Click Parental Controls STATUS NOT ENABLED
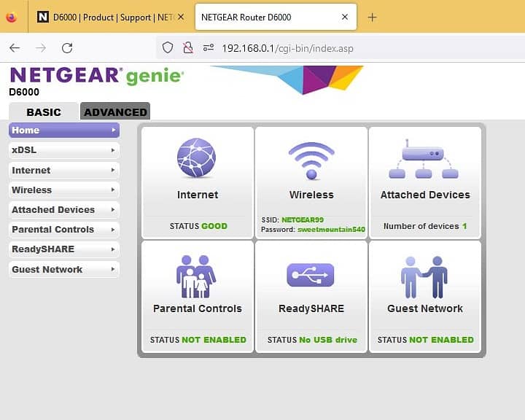525x420 pixels. 198,340
